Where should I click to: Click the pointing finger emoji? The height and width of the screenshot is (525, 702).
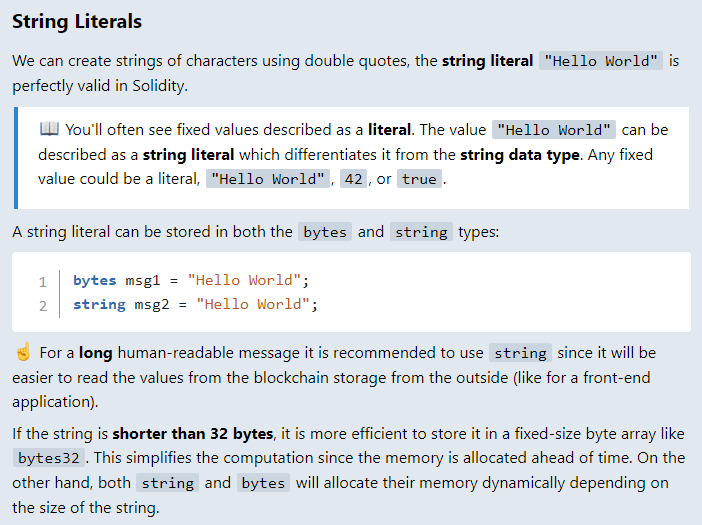24,353
